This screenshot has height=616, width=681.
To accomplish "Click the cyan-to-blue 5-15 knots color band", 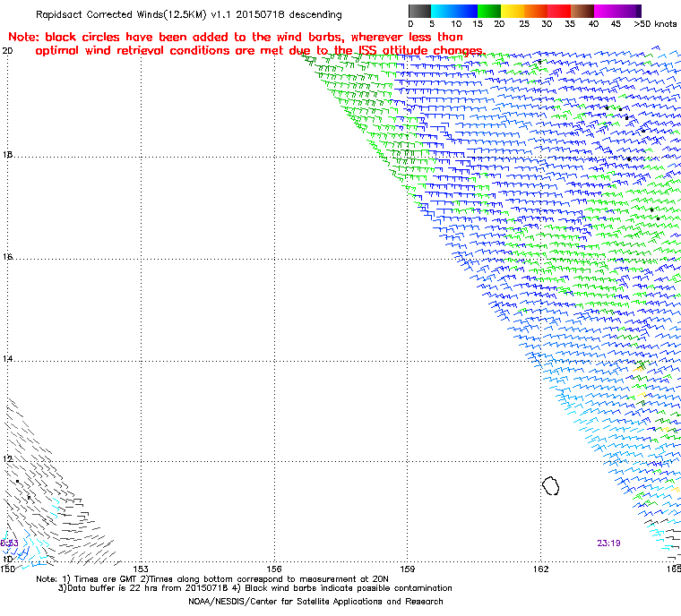I will point(454,11).
